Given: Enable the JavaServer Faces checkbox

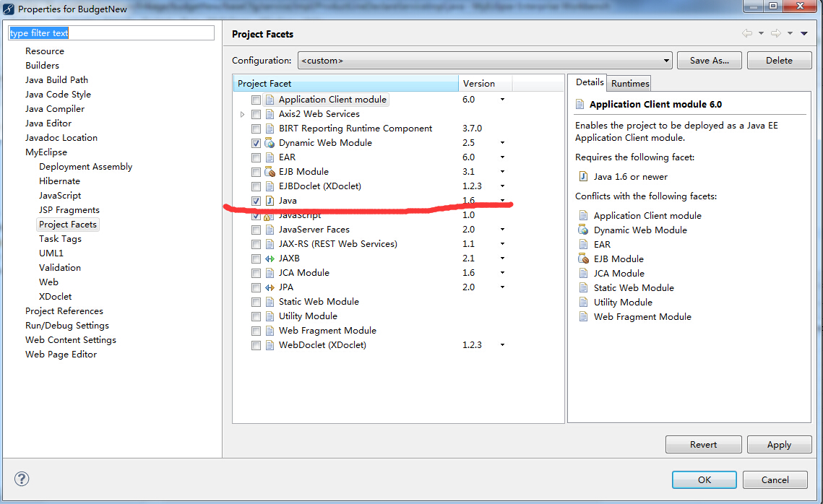Looking at the screenshot, I should pyautogui.click(x=256, y=230).
